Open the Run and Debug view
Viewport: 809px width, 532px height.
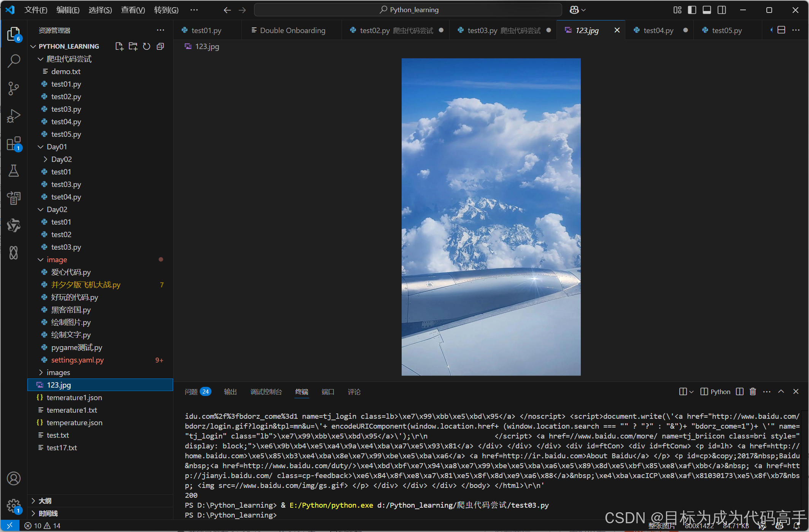(14, 116)
